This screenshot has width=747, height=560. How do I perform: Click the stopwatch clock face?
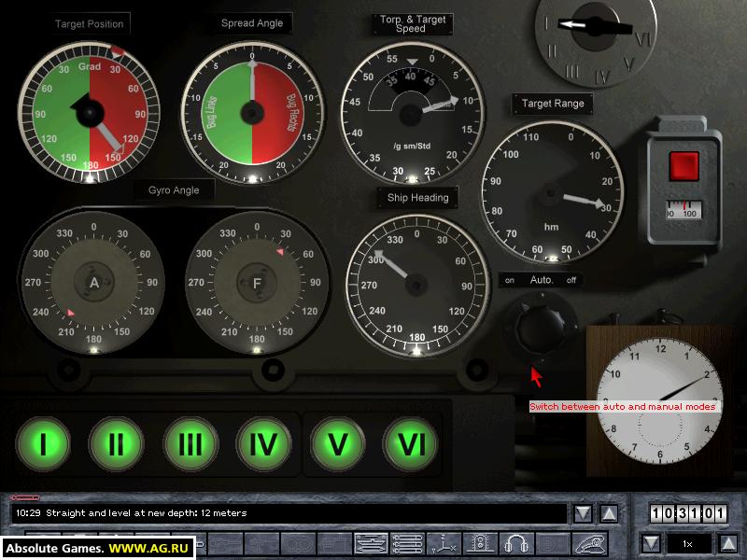click(657, 399)
